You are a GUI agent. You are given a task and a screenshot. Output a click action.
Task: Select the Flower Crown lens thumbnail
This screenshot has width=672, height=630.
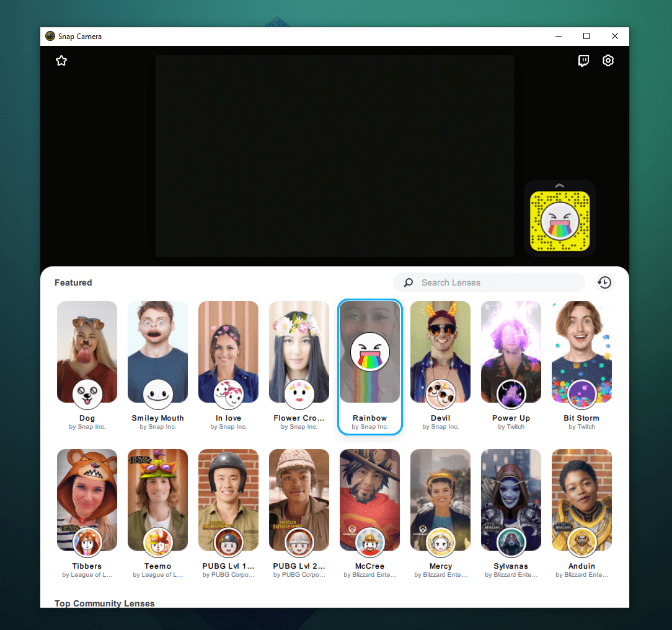click(299, 352)
